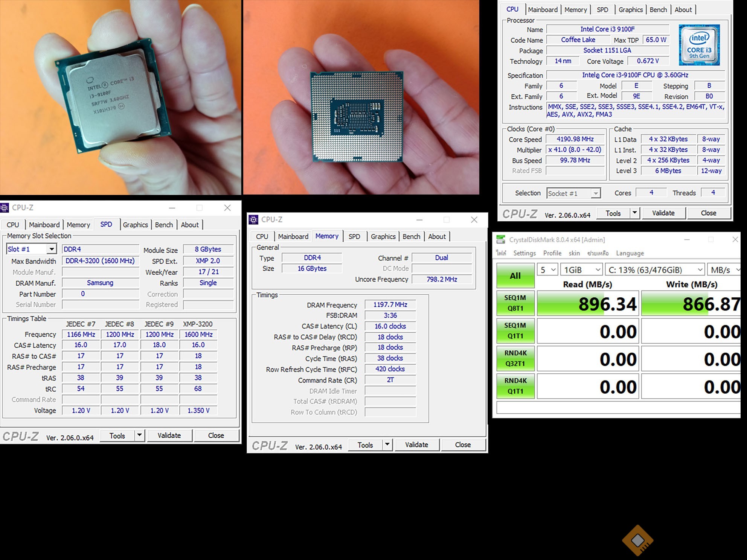
Task: Select the CPU tab in the SPD window
Action: pyautogui.click(x=13, y=225)
